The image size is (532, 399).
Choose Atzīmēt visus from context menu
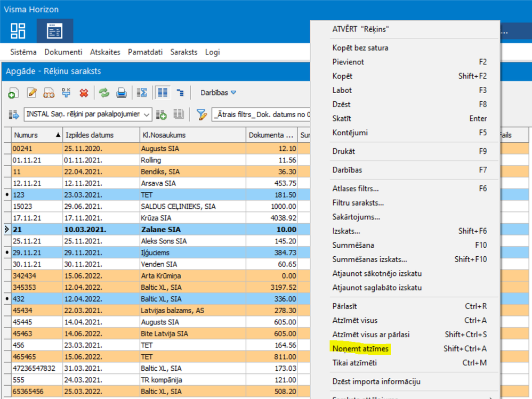tap(354, 321)
